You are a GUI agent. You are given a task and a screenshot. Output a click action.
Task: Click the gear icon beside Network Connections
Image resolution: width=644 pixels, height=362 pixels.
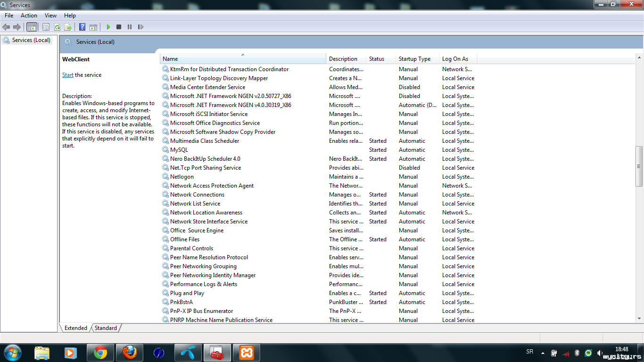[165, 195]
